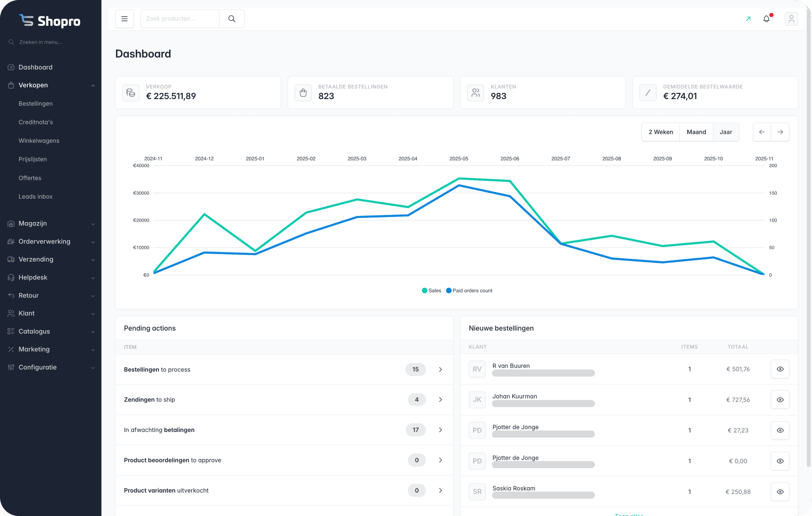The height and width of the screenshot is (516, 812).
Task: Open Product varianten uitverkocht arrow
Action: pyautogui.click(x=440, y=490)
